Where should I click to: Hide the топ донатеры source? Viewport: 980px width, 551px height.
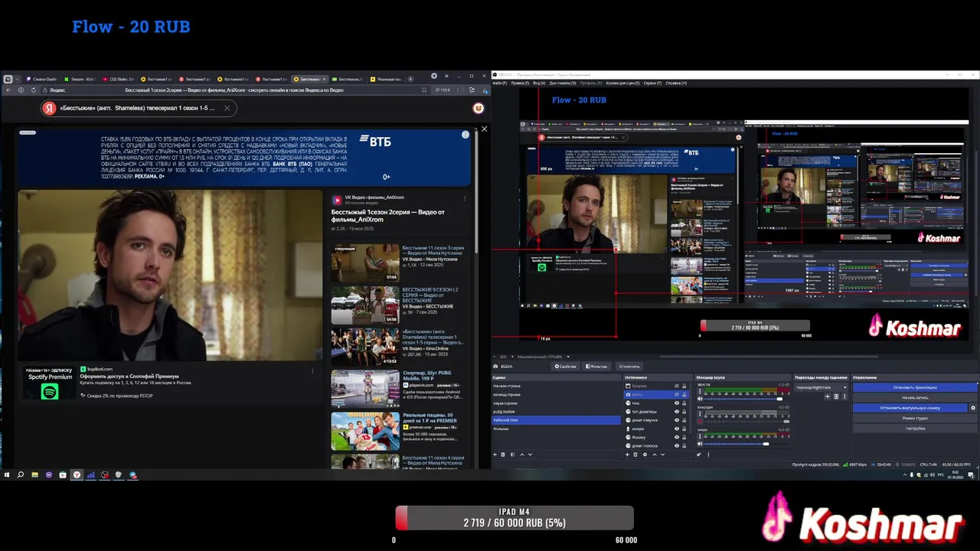point(677,412)
